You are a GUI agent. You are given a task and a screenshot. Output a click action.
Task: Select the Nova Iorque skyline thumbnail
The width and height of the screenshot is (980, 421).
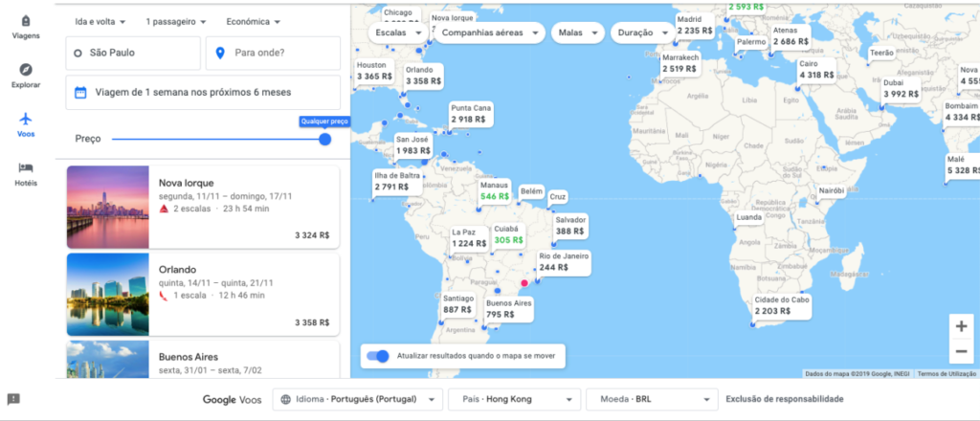tap(107, 208)
